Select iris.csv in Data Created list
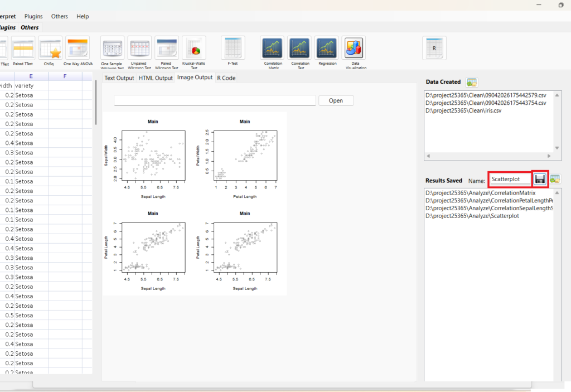The width and height of the screenshot is (571, 392). (463, 111)
